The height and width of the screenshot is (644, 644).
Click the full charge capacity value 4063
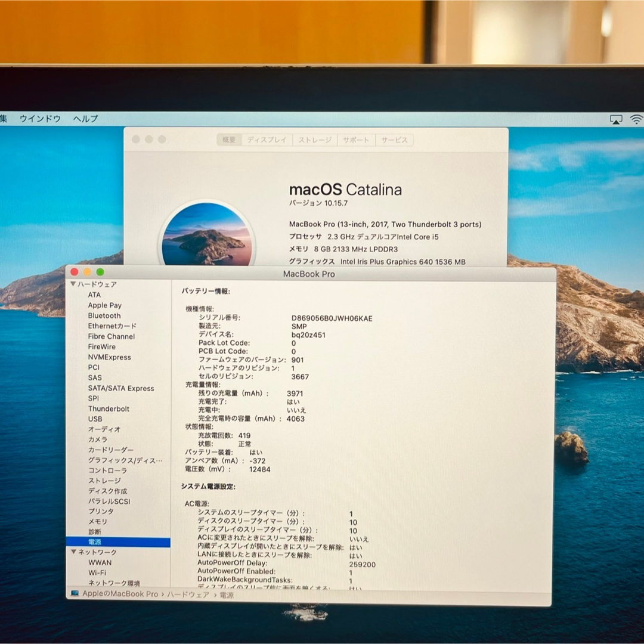(296, 419)
